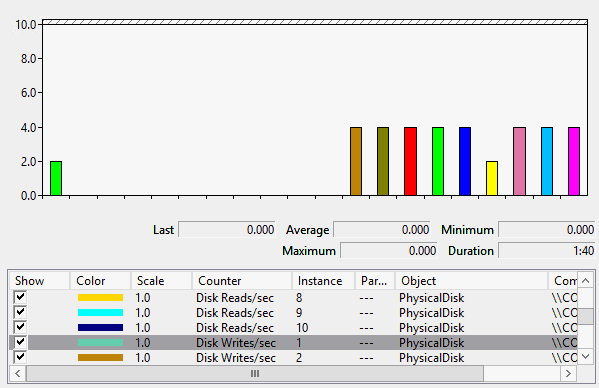Viewport: 599px width, 388px height.
Task: Uncheck Show for Disk Reads/sec instance 10
Action: (20, 327)
